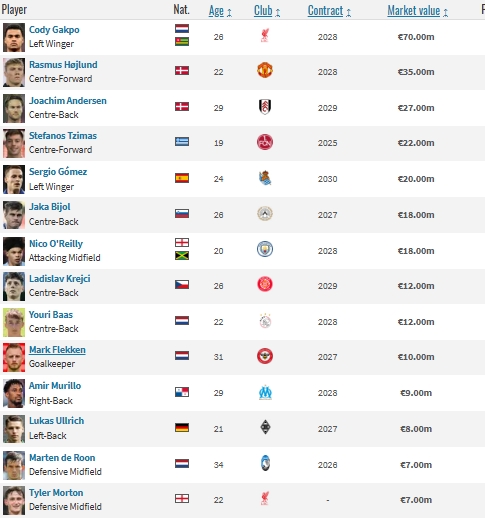Click the Real Sociedad crest beside Sergio Gómez
This screenshot has height=519, width=485.
(265, 178)
